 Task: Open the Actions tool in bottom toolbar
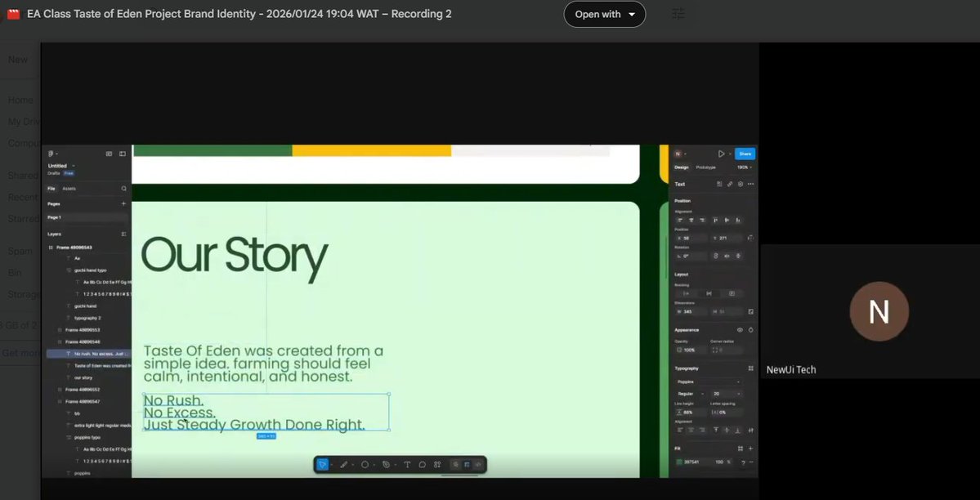437,464
